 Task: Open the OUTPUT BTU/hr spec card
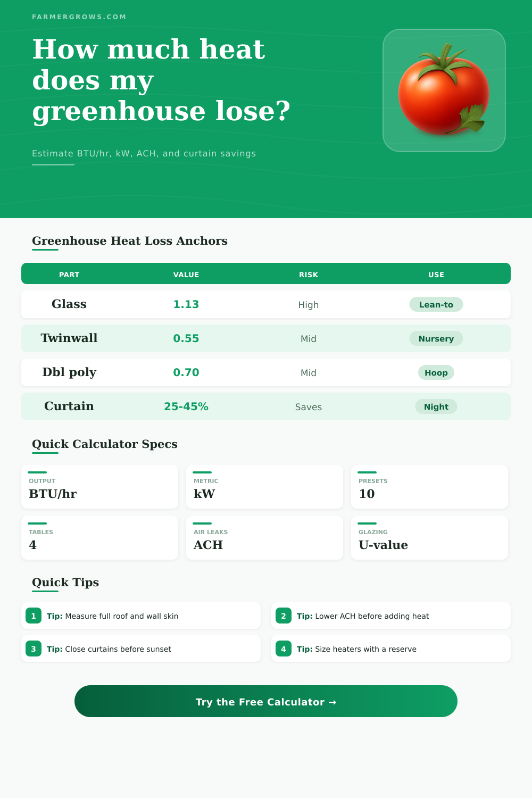99,487
